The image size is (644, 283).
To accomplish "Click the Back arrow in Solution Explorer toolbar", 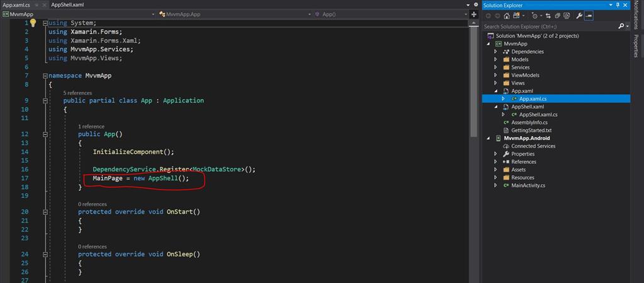I will tap(489, 16).
